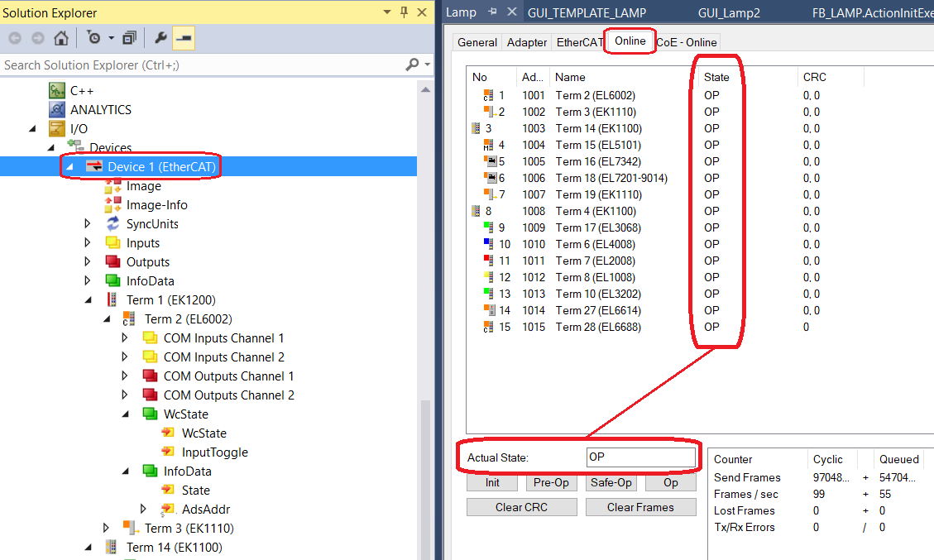934x560 pixels.
Task: Select the SyncUnits node icon
Action: point(113,224)
